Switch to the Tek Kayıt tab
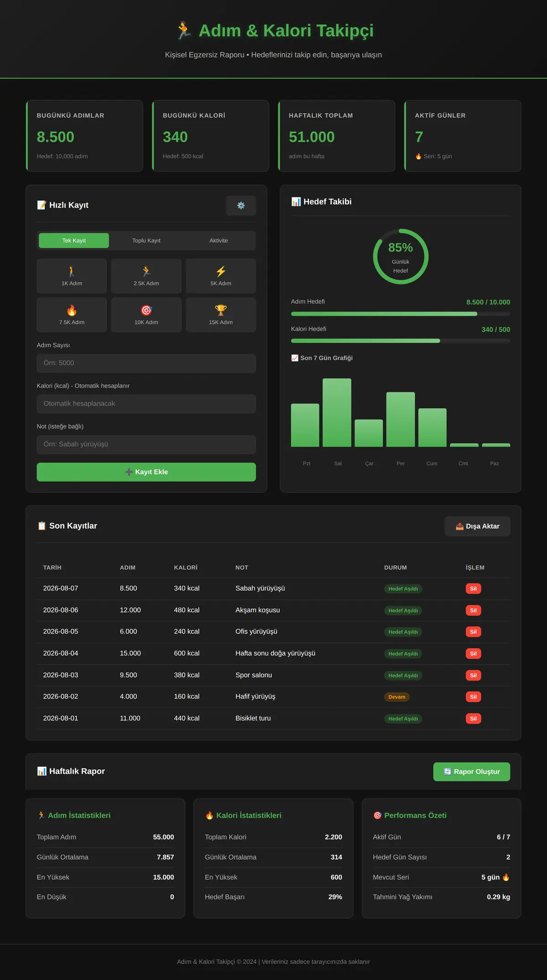This screenshot has height=980, width=547. (x=74, y=240)
